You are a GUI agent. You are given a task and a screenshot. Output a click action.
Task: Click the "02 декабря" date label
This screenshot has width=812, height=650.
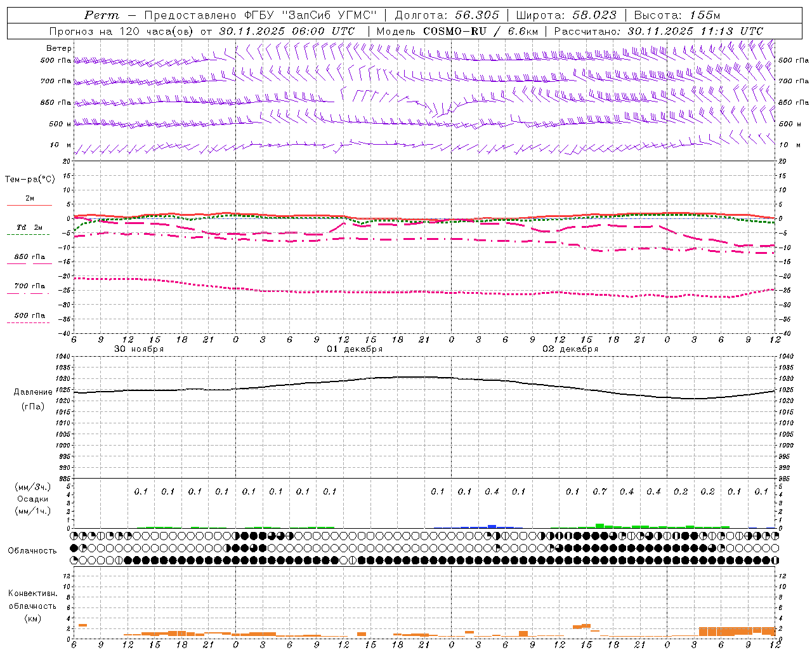[x=570, y=349]
